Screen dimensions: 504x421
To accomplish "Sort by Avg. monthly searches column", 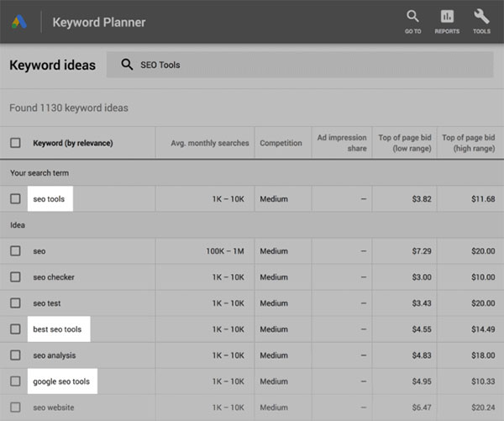I will [209, 143].
